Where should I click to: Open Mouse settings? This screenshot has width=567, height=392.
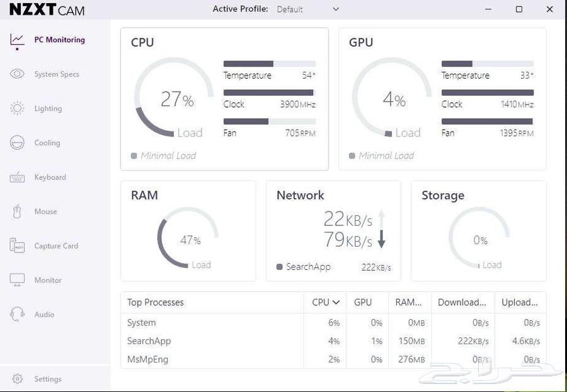(x=45, y=211)
